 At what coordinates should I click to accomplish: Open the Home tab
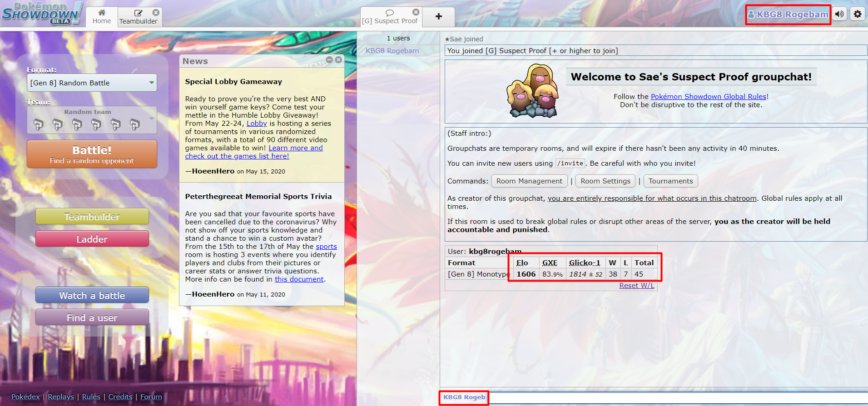(x=102, y=17)
